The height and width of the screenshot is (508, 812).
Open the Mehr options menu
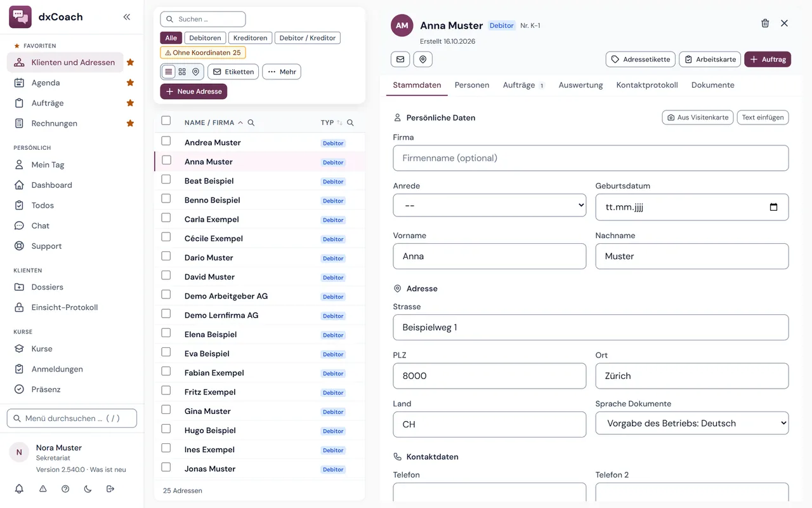pos(282,72)
